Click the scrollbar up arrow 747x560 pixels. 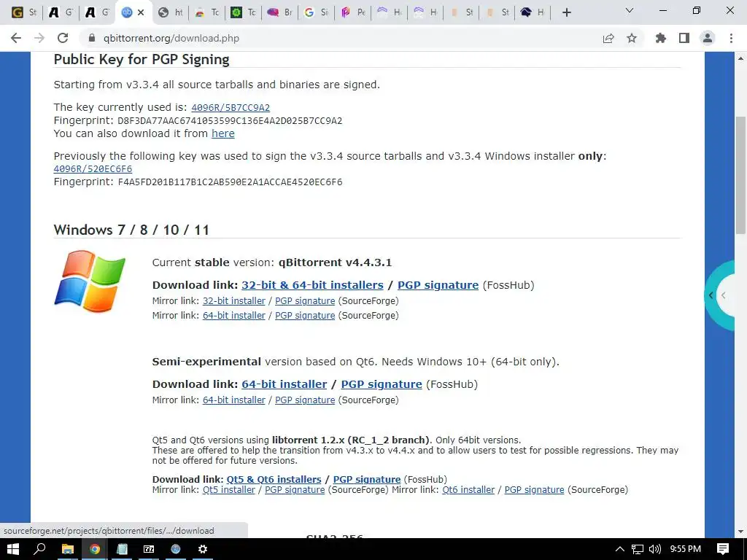pyautogui.click(x=740, y=58)
